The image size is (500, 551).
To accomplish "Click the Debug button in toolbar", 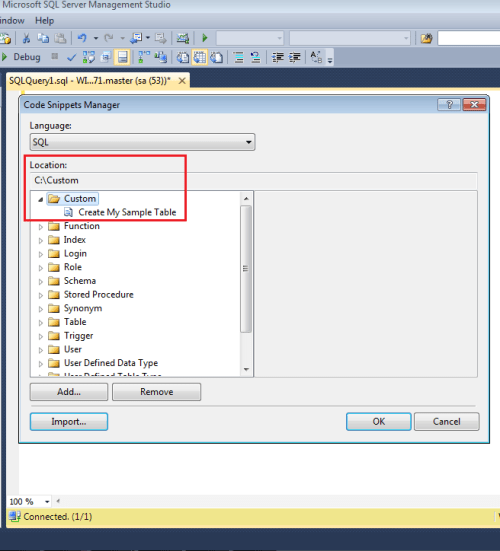I will (21, 57).
